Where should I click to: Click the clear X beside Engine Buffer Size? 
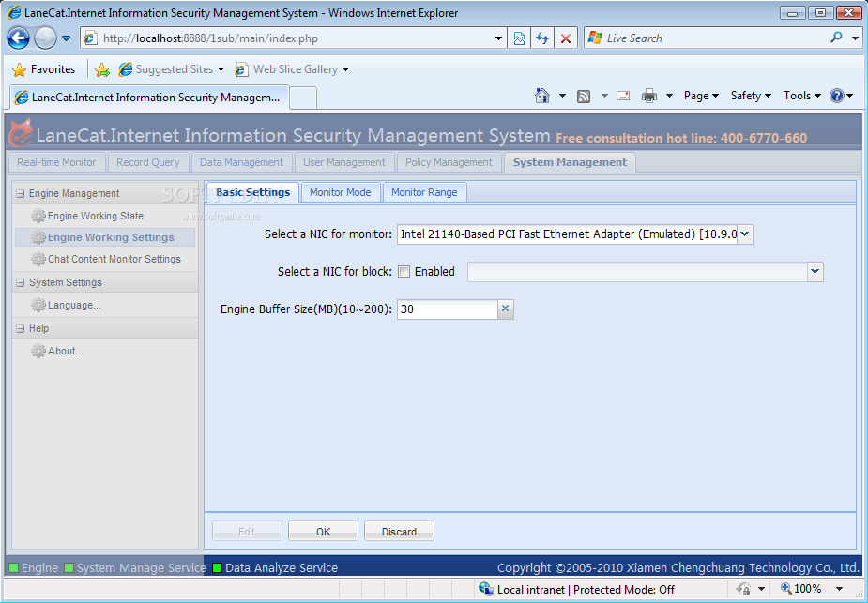click(505, 309)
